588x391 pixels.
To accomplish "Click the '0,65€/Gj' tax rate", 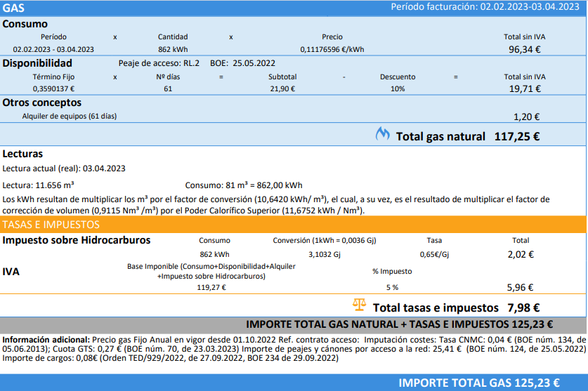I will (x=434, y=255).
